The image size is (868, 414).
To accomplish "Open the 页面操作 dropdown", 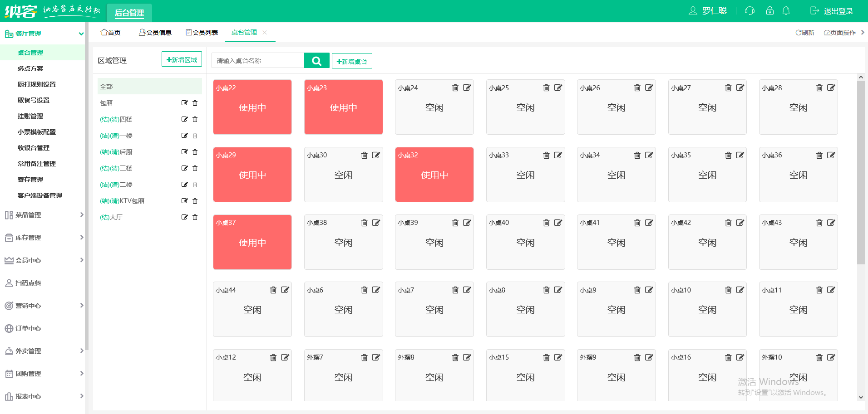I will 839,33.
